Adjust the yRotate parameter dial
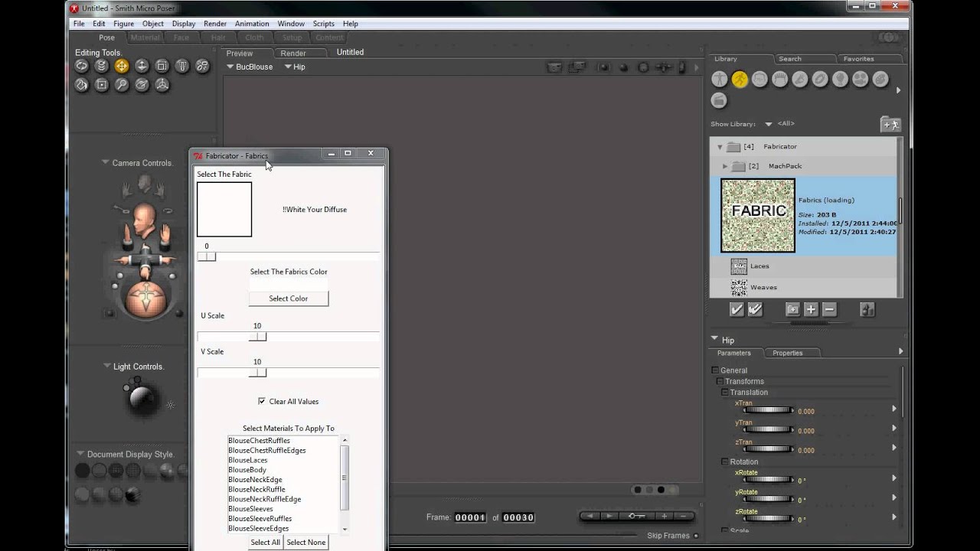The width and height of the screenshot is (980, 551). click(768, 499)
